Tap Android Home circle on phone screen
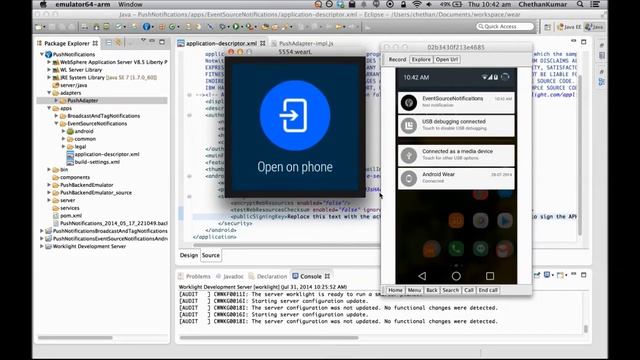The width and height of the screenshot is (640, 360). click(456, 276)
